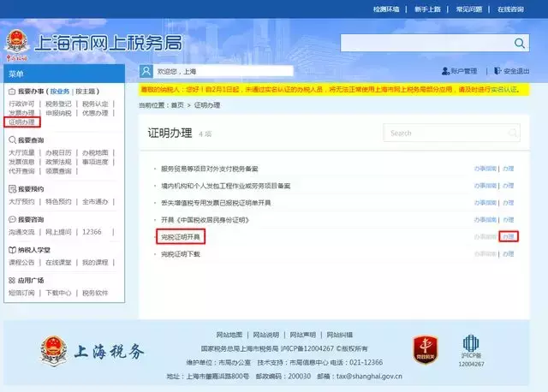Click the 纳税人学堂 book icon
Image resolution: width=548 pixels, height=392 pixels.
pyautogui.click(x=12, y=250)
